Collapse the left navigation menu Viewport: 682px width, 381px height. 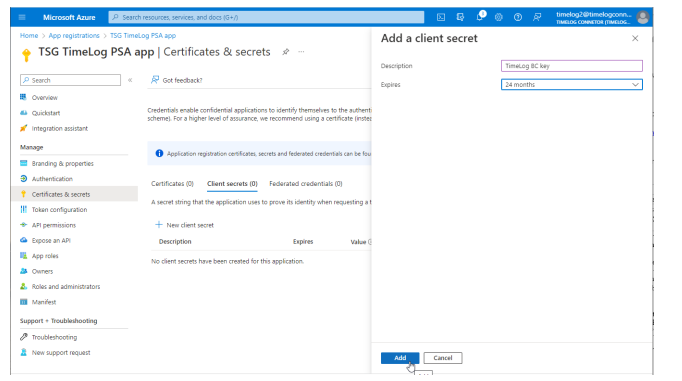coord(130,80)
